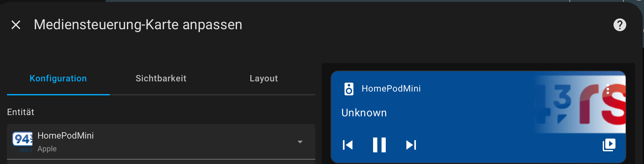The height and width of the screenshot is (164, 644).
Task: Click the Apple subtitle under HomePodMini
Action: point(47,149)
